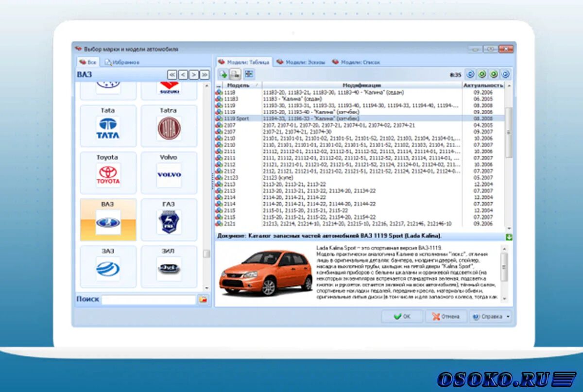Click the printer-like second toolbar icon

tap(236, 74)
